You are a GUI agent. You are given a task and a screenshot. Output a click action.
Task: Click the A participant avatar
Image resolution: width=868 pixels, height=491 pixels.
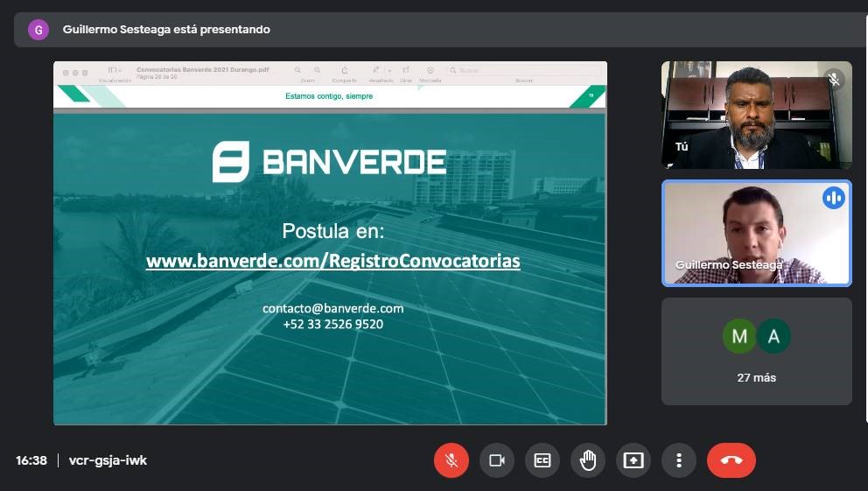point(773,336)
